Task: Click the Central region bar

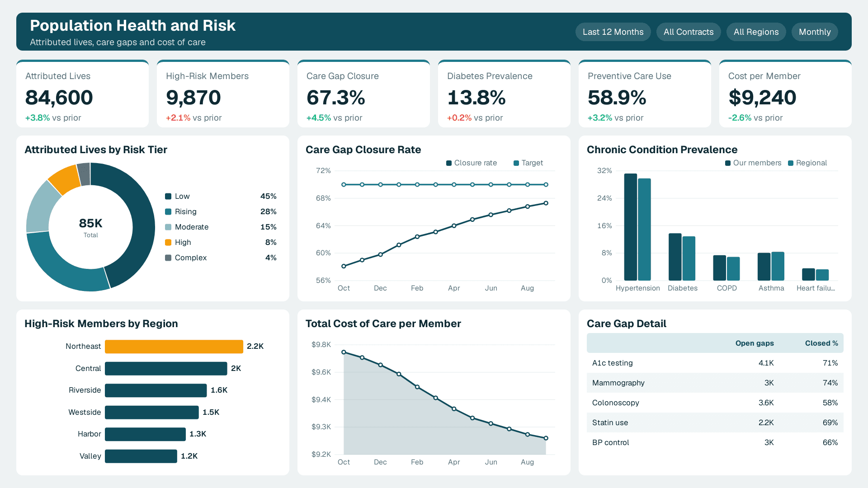Action: click(x=166, y=368)
